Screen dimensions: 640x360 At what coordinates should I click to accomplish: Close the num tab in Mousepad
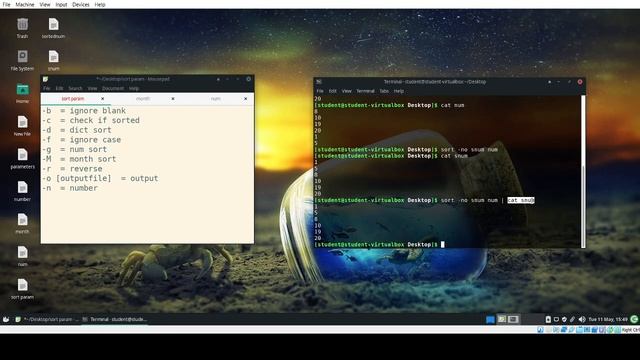tap(245, 99)
